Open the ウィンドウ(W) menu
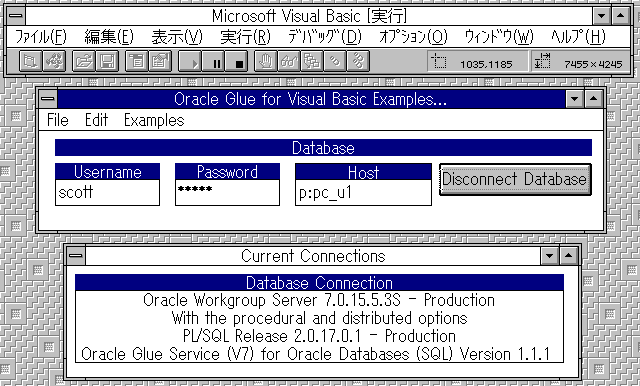This screenshot has width=640, height=386. click(499, 37)
